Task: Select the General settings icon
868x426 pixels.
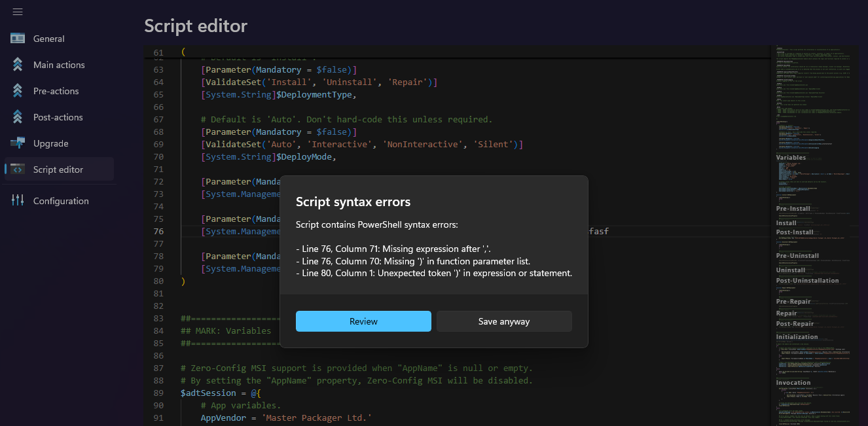Action: pos(18,39)
